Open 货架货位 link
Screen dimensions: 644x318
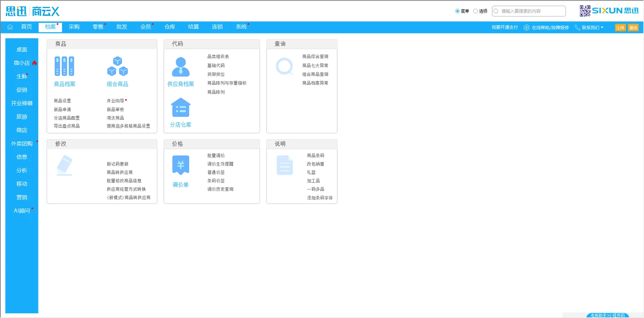click(216, 75)
